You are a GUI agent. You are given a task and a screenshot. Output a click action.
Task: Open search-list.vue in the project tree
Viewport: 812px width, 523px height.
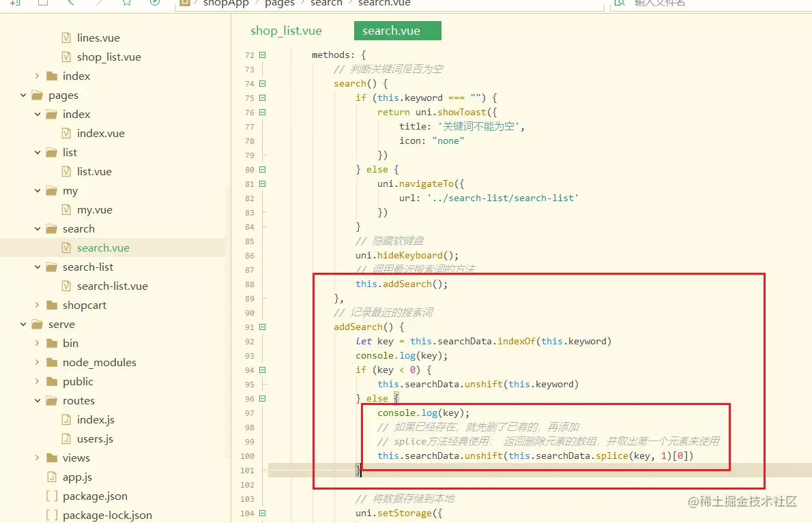tap(113, 286)
